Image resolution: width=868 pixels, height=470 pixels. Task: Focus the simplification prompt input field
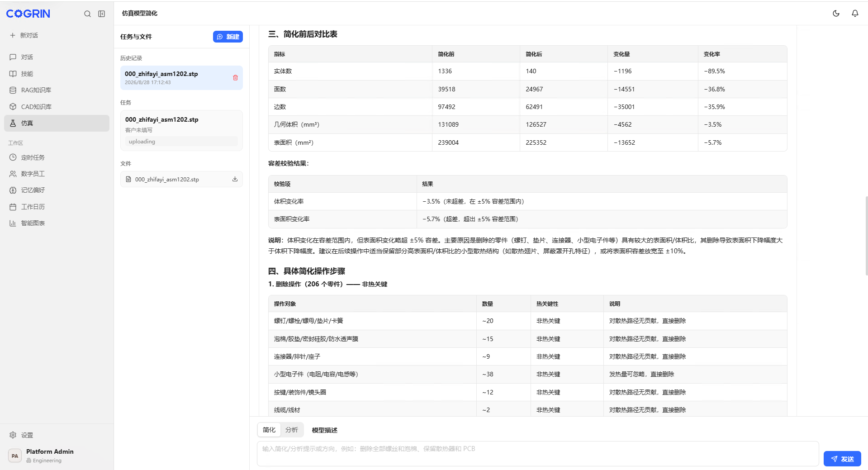point(538,454)
